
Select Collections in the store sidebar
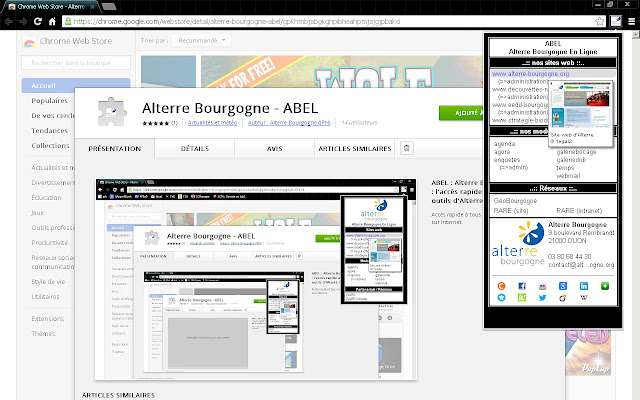(x=50, y=146)
